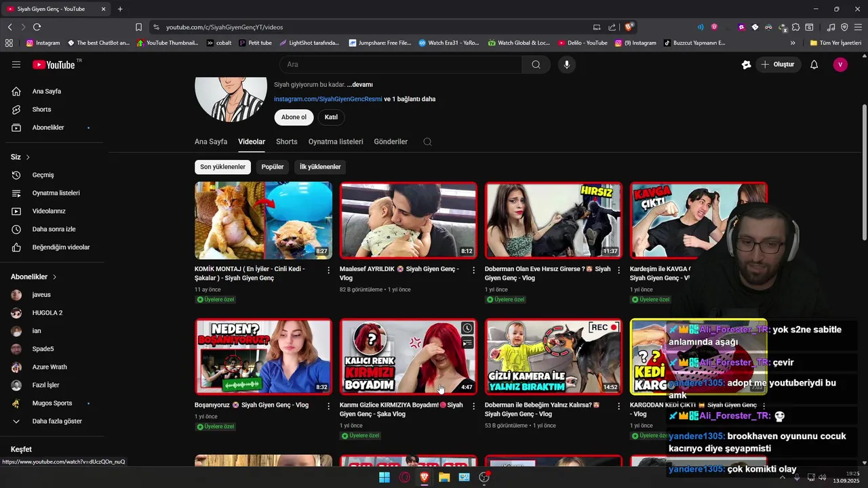Expand channel description ...devamı
This screenshot has height=488, width=868.
[x=359, y=85]
